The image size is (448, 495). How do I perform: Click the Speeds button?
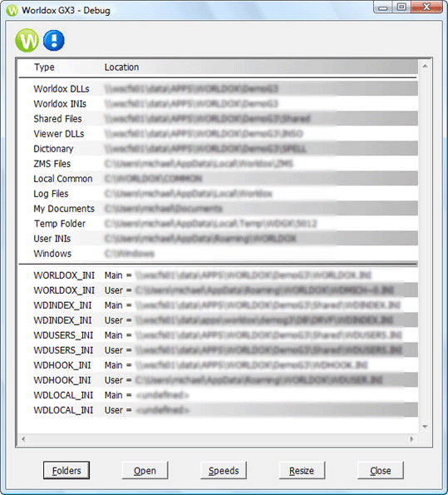click(224, 470)
